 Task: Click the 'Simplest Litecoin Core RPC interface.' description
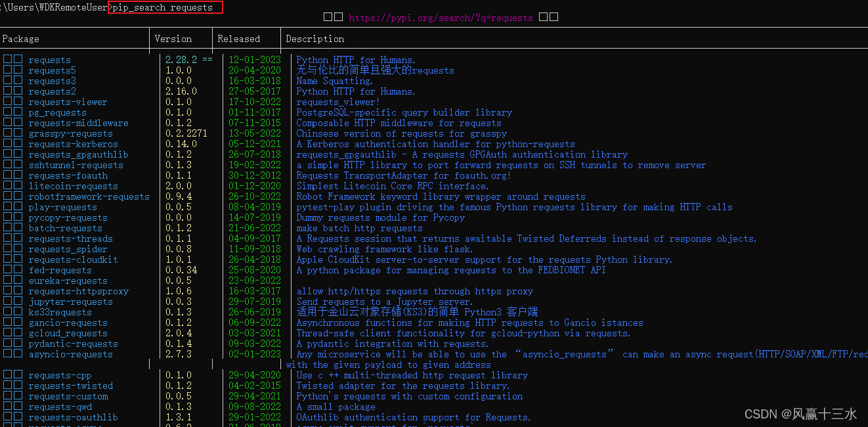[392, 186]
